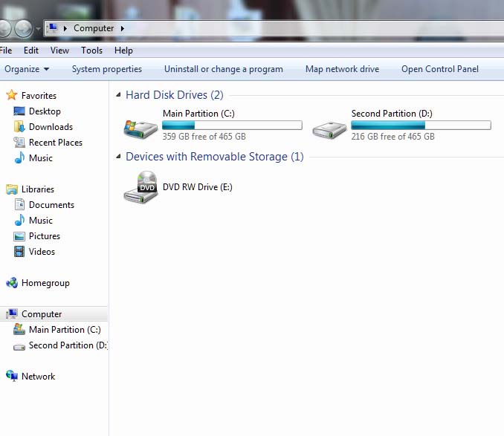Open the Edit menu
The height and width of the screenshot is (436, 504).
coord(31,51)
